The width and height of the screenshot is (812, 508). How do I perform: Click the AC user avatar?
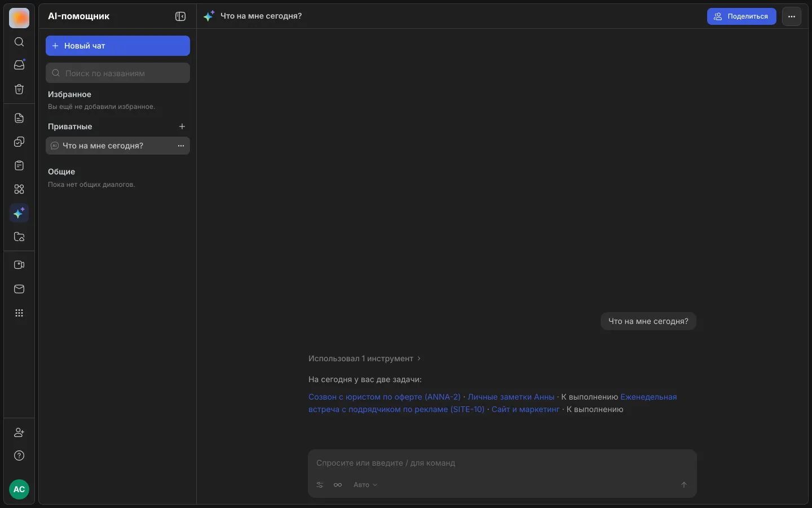point(19,489)
